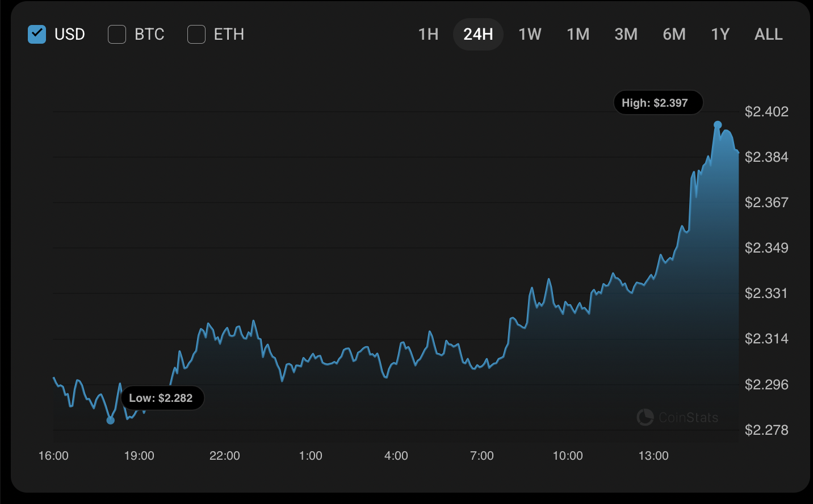Image resolution: width=813 pixels, height=504 pixels.
Task: Switch to the 1H time range
Action: [428, 35]
